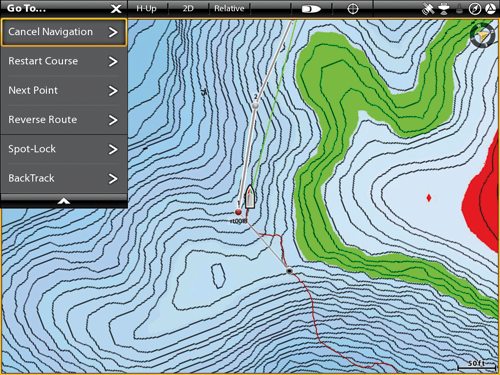Click the boat icon on the chart
Image resolution: width=500 pixels, height=375 pixels.
click(250, 197)
